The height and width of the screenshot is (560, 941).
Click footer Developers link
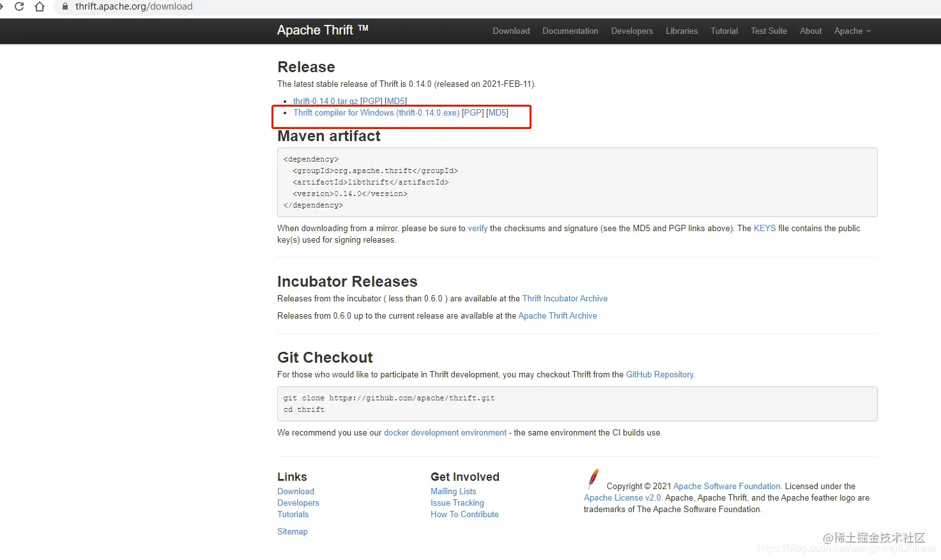(298, 503)
